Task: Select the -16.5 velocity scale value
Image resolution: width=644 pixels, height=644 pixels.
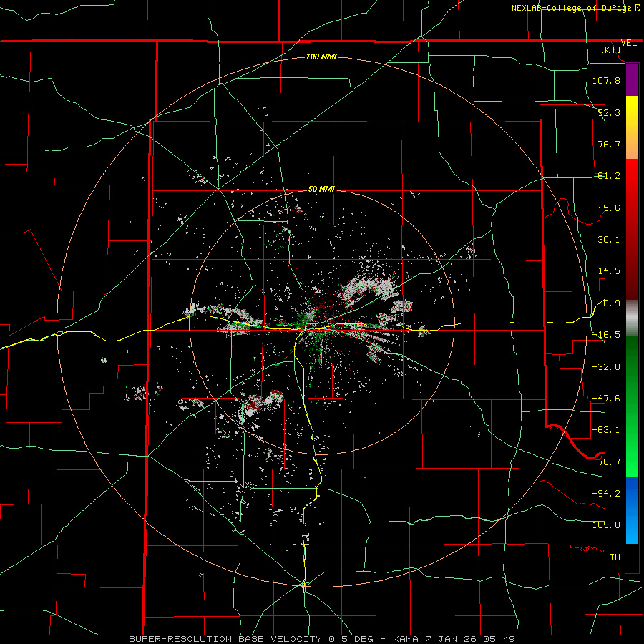Action: pyautogui.click(x=606, y=335)
